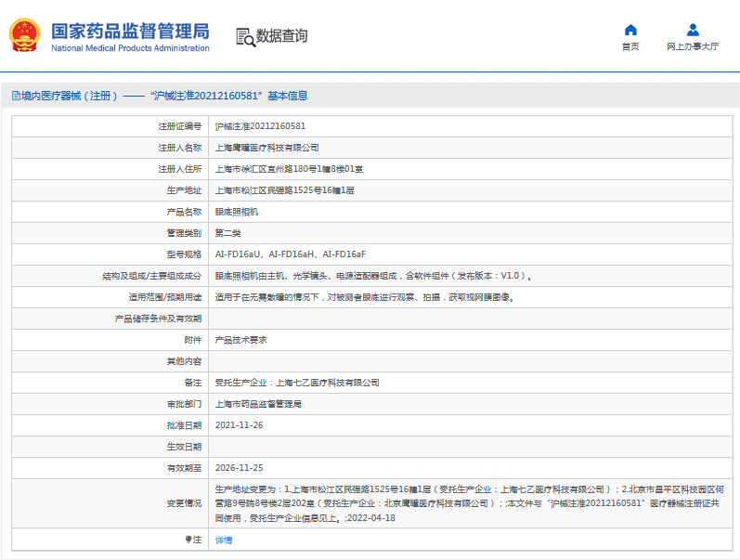Viewport: 740px width, 560px height.
Task: Click the bulb icon beside 注
Action: coord(188,540)
